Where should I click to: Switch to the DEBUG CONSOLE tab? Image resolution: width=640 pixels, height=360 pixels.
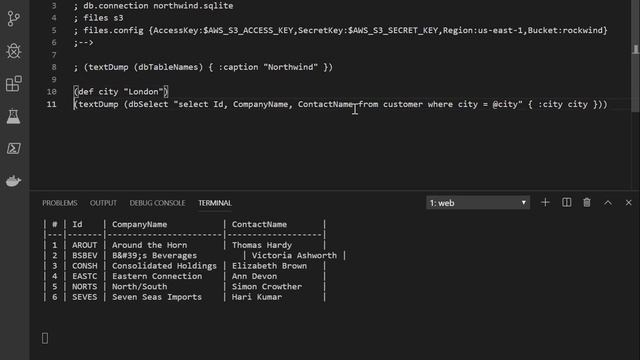tap(157, 203)
